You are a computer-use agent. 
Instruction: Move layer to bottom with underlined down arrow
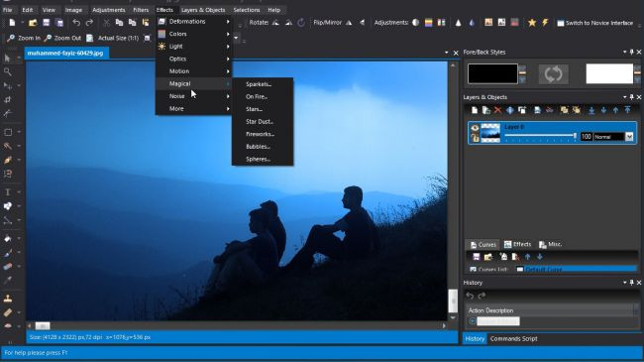point(591,110)
